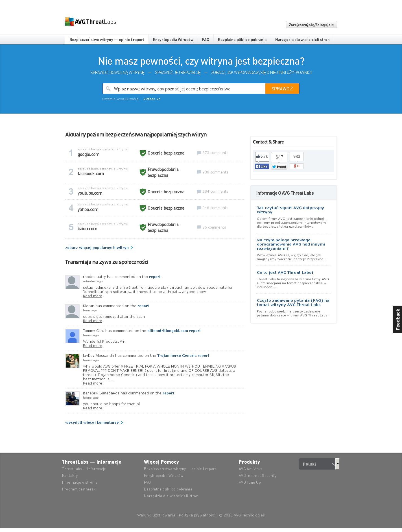The width and height of the screenshot is (402, 532).
Task: Open the Encyklopedia Wirusów tab
Action: click(173, 40)
